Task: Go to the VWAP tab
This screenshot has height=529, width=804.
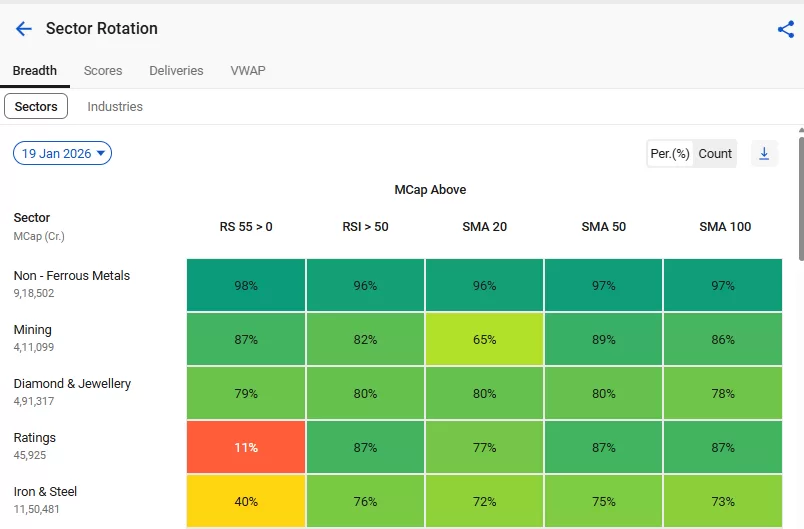Action: click(248, 71)
